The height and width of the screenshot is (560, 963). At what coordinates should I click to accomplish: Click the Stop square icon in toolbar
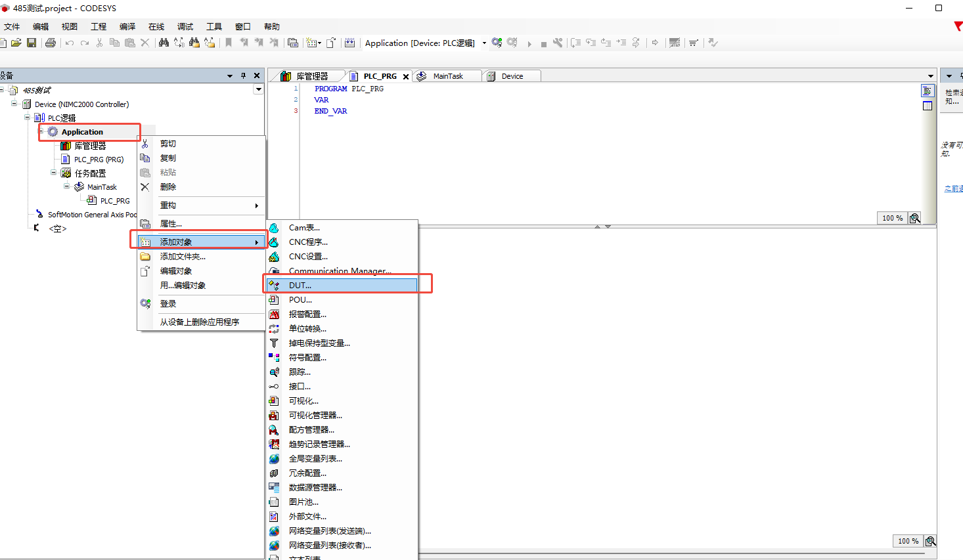pos(544,44)
